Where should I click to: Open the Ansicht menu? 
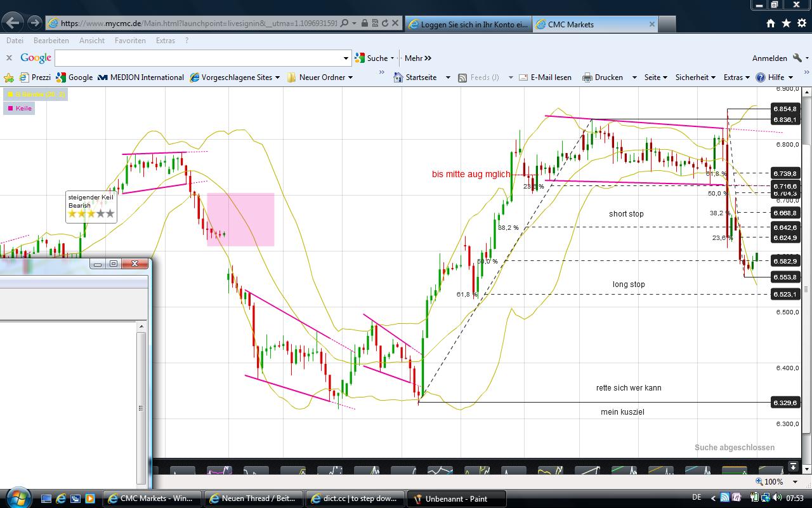(x=92, y=41)
